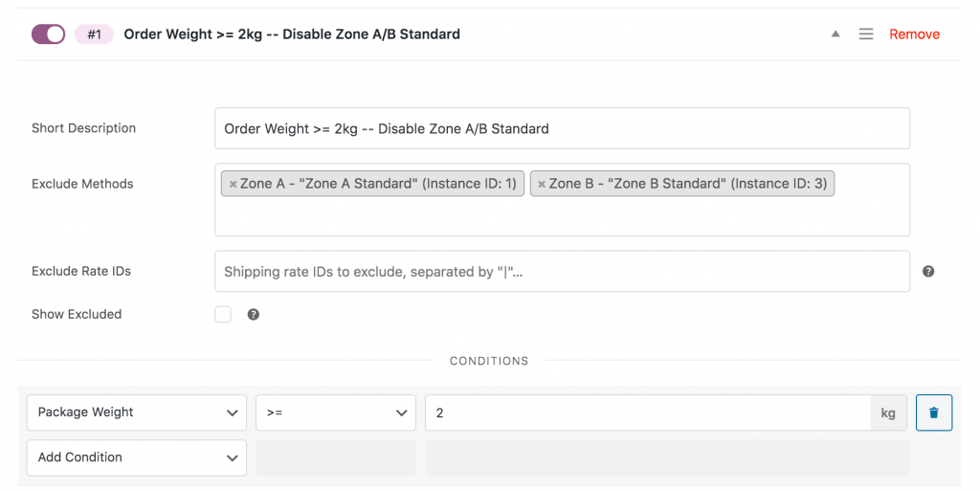980x491 pixels.
Task: Collapse rule using the up triangle
Action: [x=835, y=34]
